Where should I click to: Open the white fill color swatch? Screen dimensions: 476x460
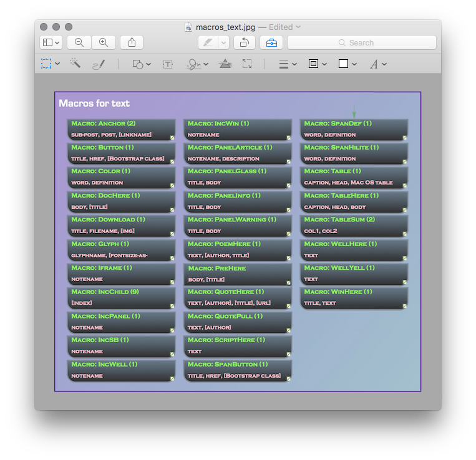[x=347, y=64]
